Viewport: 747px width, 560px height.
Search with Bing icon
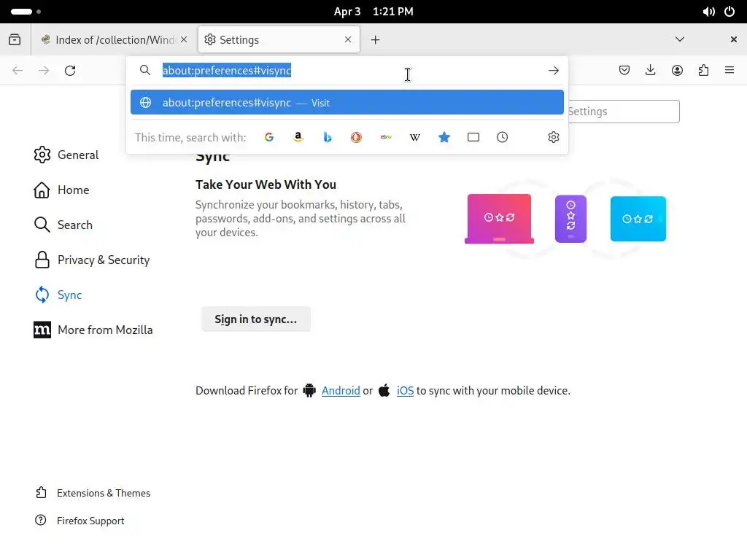[x=328, y=137]
